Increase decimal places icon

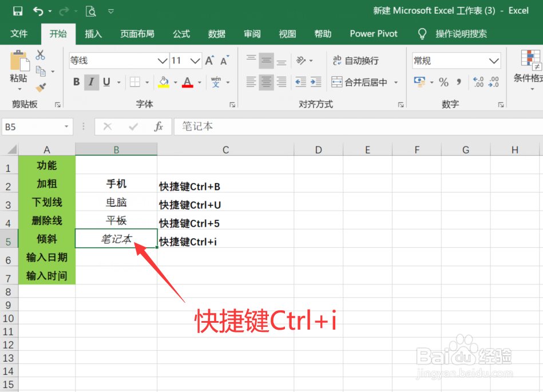pos(478,82)
